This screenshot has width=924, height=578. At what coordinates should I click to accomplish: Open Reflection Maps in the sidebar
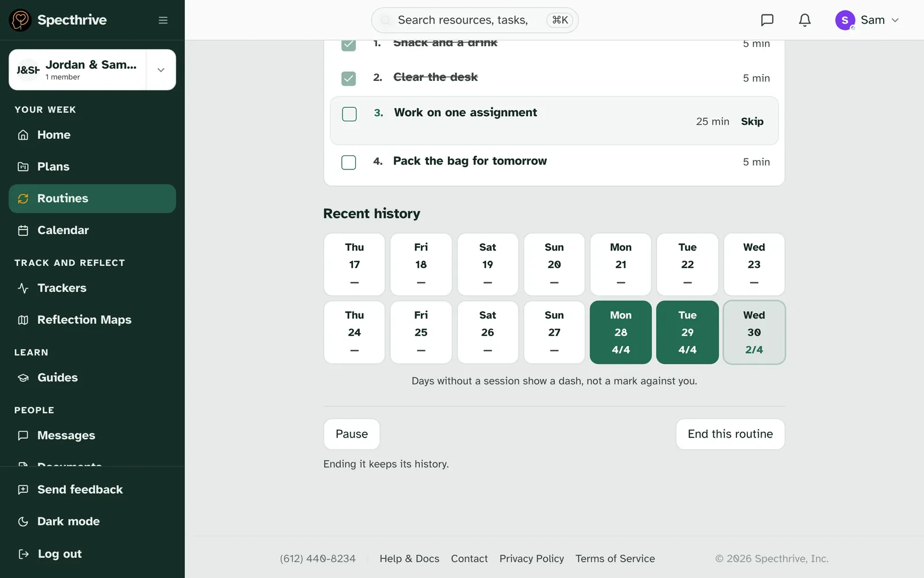92,320
